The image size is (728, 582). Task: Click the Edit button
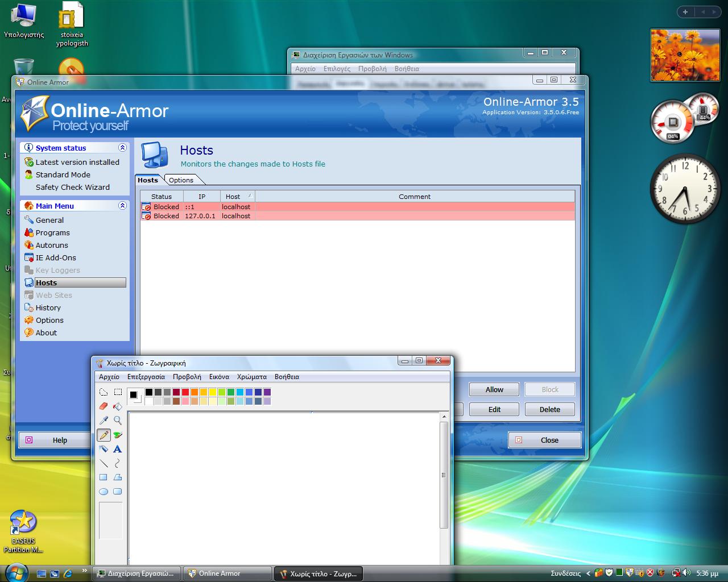pyautogui.click(x=494, y=409)
